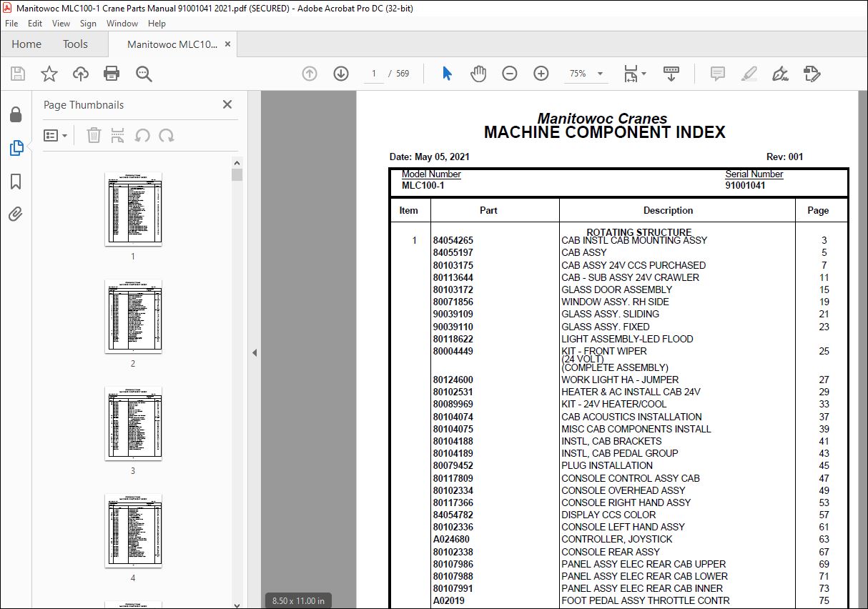This screenshot has width=868, height=609.
Task: Click description HEATER & AC INSTALL CAB 24V
Action: 631,392
